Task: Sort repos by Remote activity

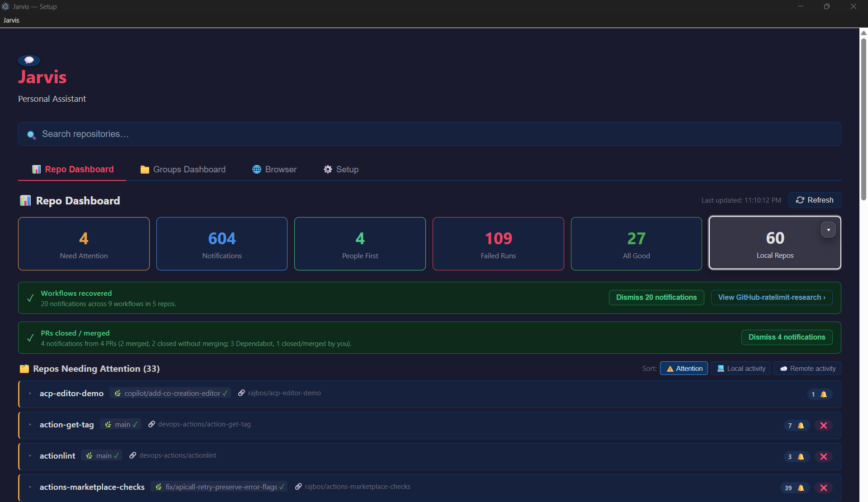Action: [x=807, y=369]
